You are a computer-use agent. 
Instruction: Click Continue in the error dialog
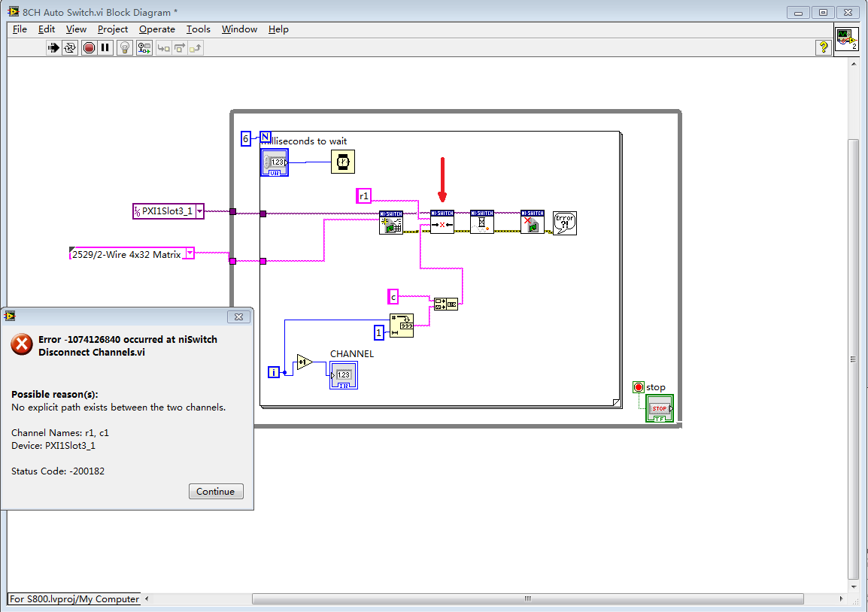click(216, 492)
